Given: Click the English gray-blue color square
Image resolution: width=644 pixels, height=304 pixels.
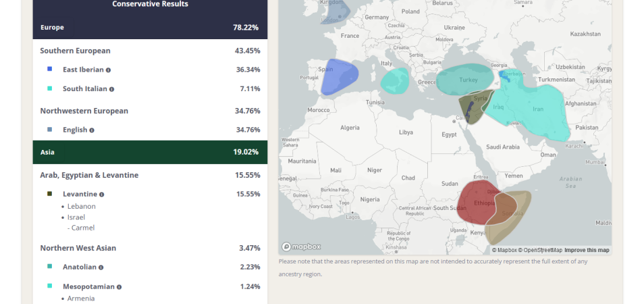Looking at the screenshot, I should coord(50,130).
